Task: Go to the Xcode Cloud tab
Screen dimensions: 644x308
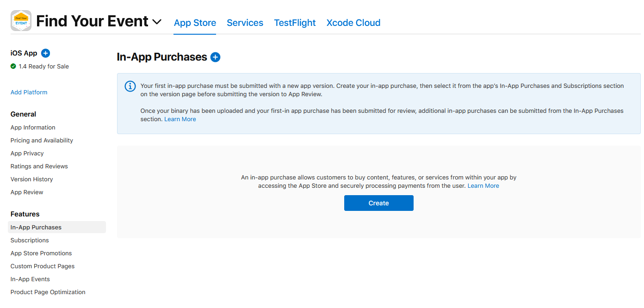Action: [x=353, y=23]
